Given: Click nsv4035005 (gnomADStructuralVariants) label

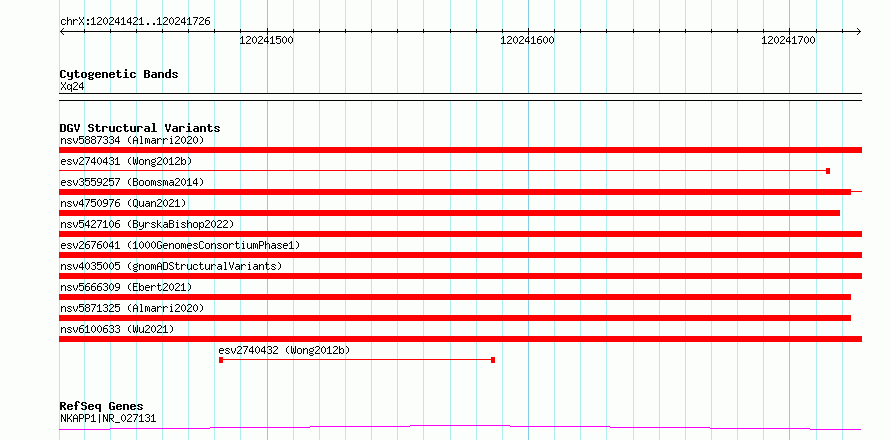Looking at the screenshot, I should 171,266.
